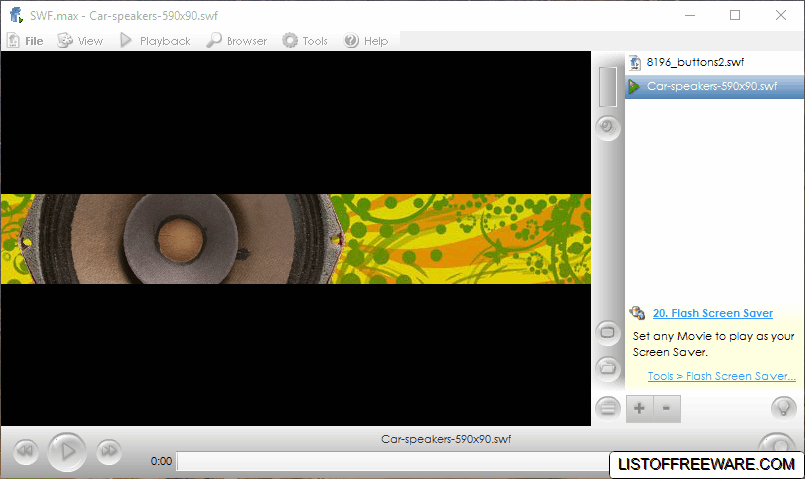
Task: Click the Tools gear icon
Action: 290,40
